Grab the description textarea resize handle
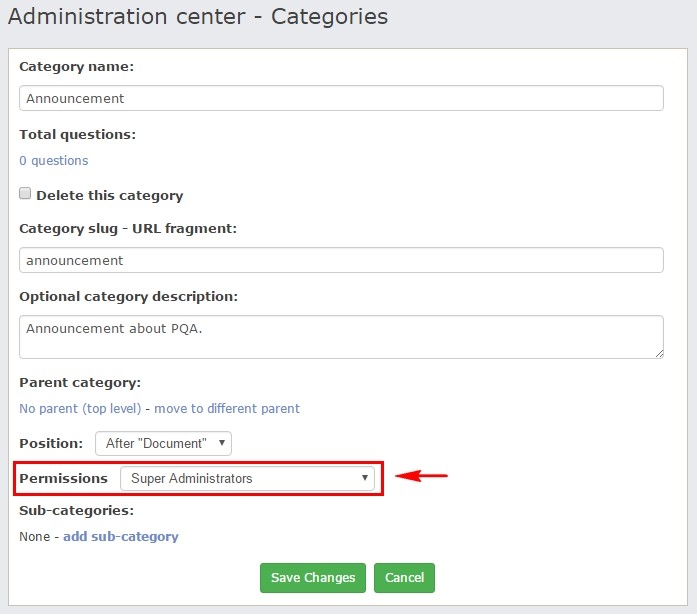This screenshot has width=697, height=614. pos(659,353)
